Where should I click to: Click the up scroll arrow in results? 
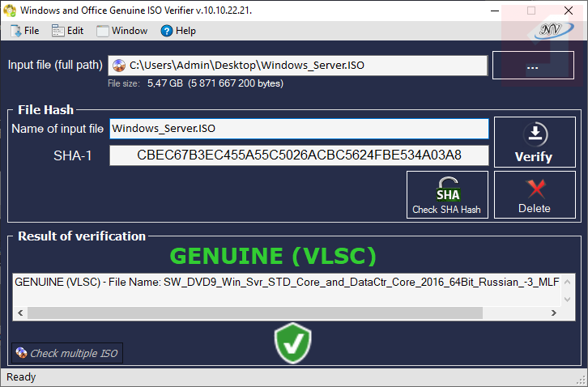tap(568, 282)
